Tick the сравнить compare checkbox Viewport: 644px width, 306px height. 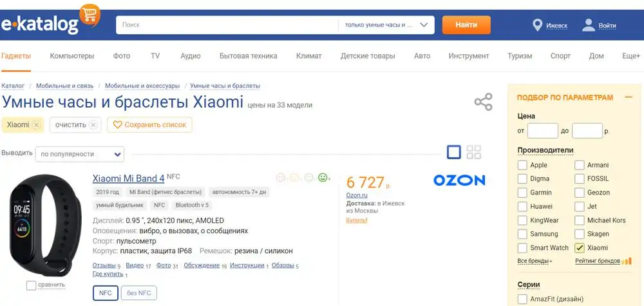pyautogui.click(x=31, y=285)
